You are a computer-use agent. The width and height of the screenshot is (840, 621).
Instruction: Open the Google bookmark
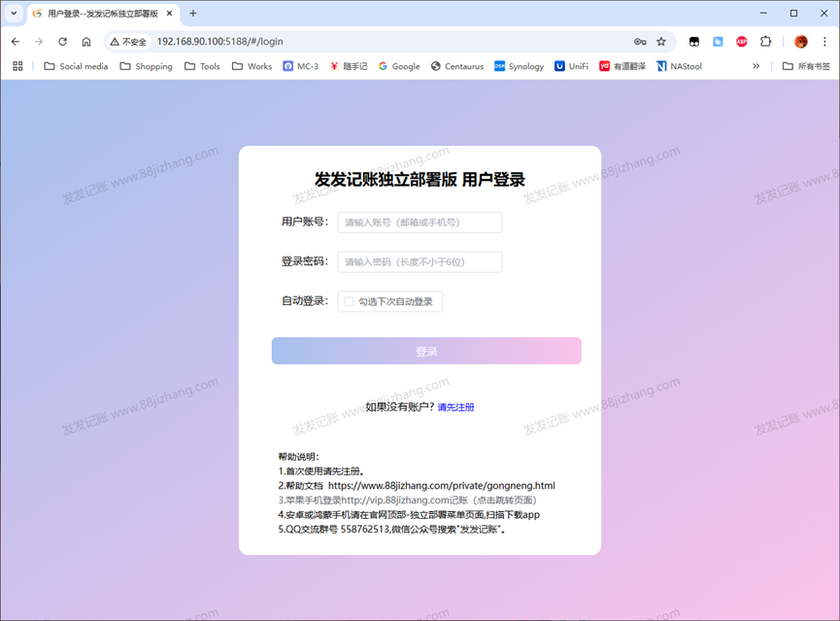399,66
